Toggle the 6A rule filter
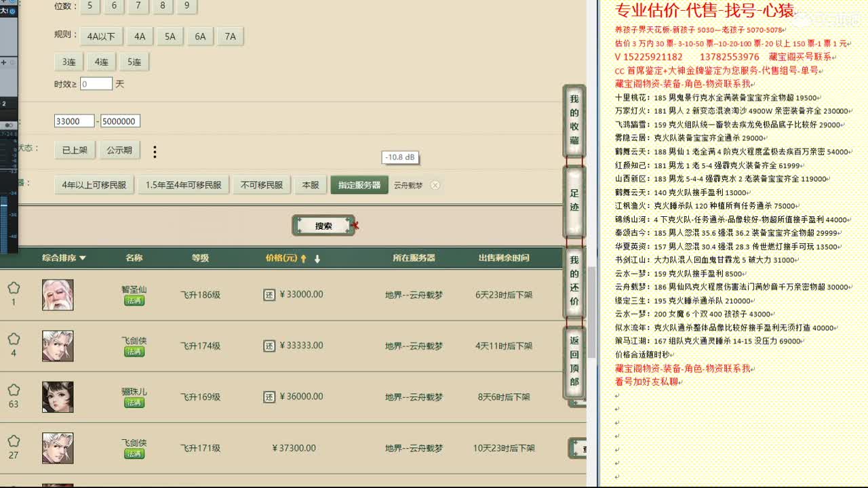This screenshot has height=488, width=868. (200, 37)
